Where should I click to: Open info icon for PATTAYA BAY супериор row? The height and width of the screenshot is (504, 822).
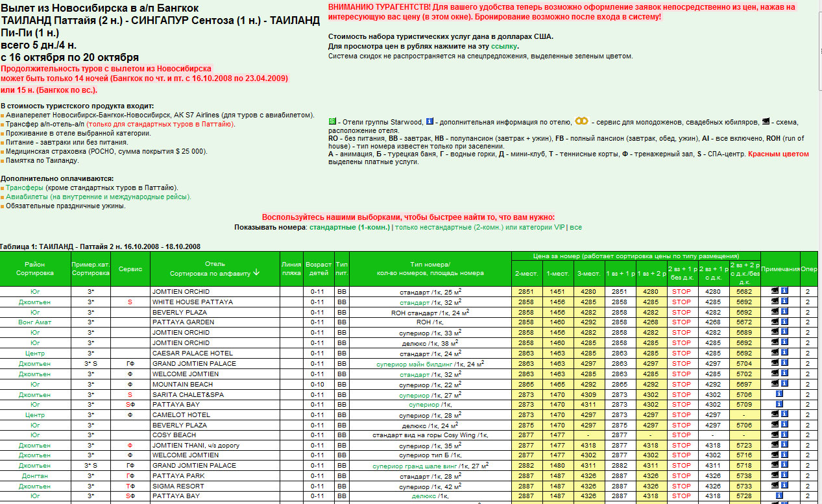[779, 404]
